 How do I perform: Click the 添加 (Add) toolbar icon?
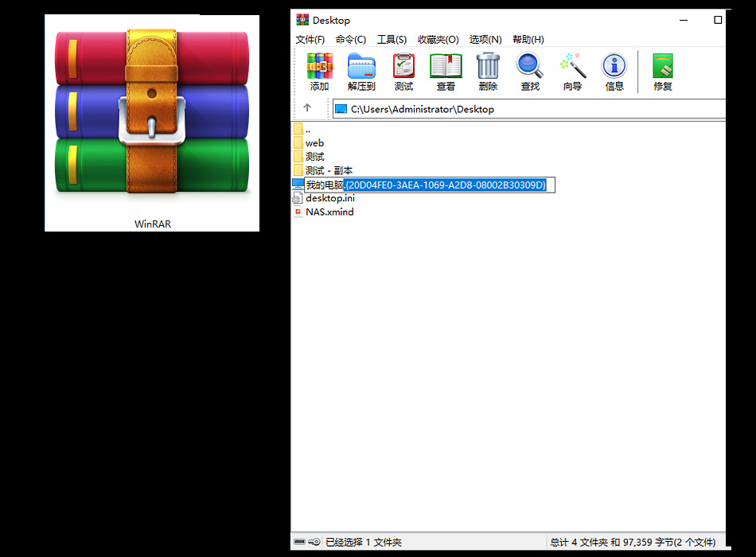click(x=319, y=72)
